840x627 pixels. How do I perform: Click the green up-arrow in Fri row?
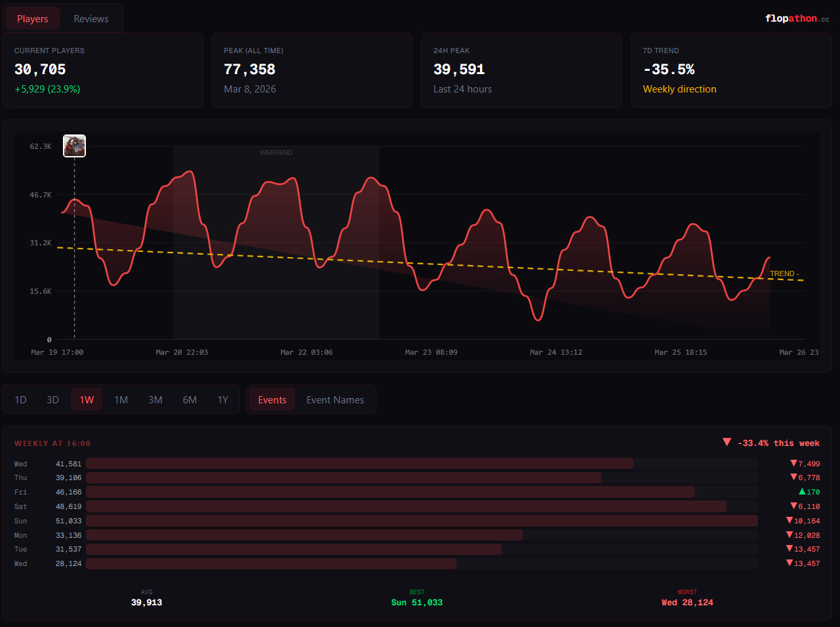tap(802, 491)
